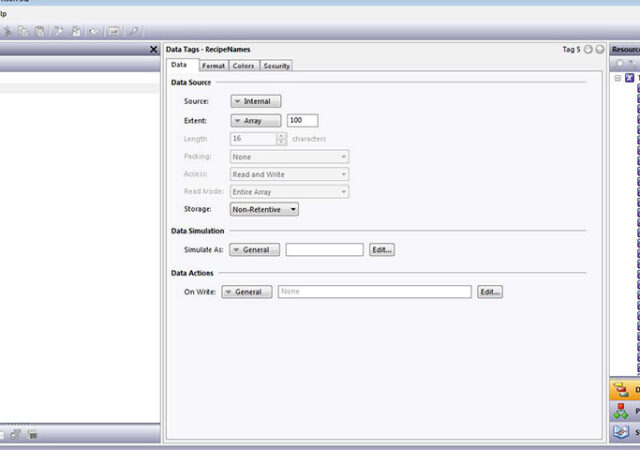Close the left navigation pane with X

click(153, 49)
